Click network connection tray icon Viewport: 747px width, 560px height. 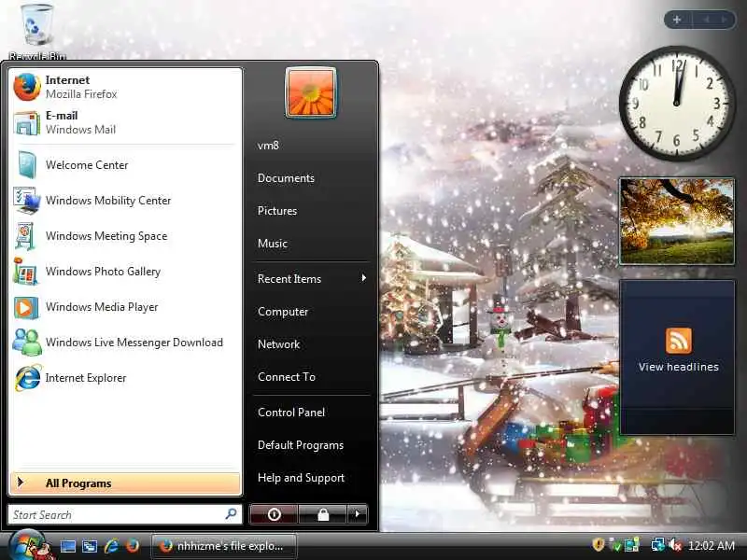[x=658, y=545]
